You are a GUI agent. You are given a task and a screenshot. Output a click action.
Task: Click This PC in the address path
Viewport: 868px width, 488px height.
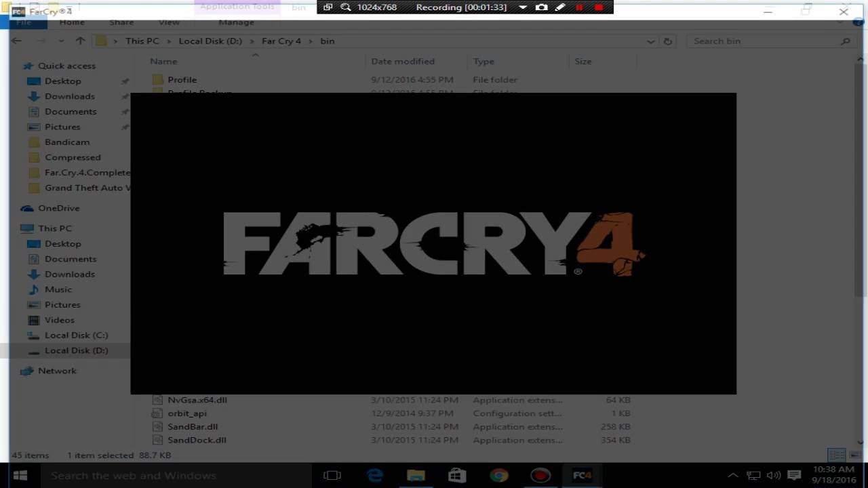pos(142,41)
